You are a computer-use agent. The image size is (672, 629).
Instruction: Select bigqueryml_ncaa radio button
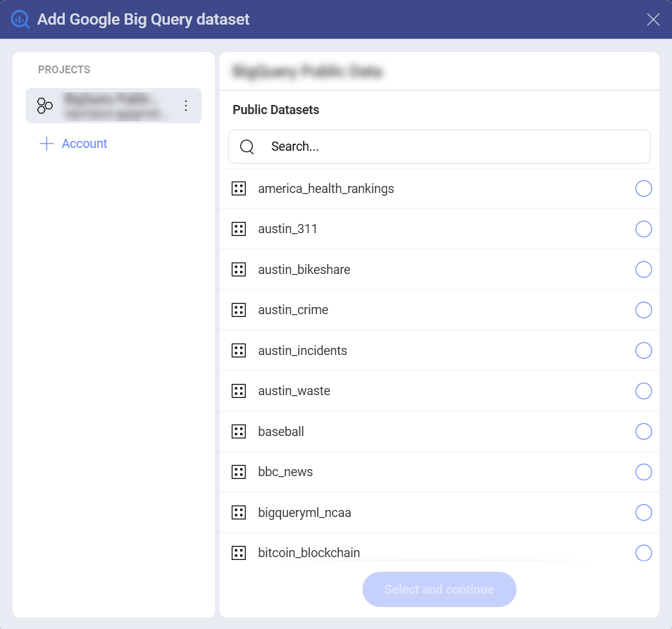pos(643,513)
